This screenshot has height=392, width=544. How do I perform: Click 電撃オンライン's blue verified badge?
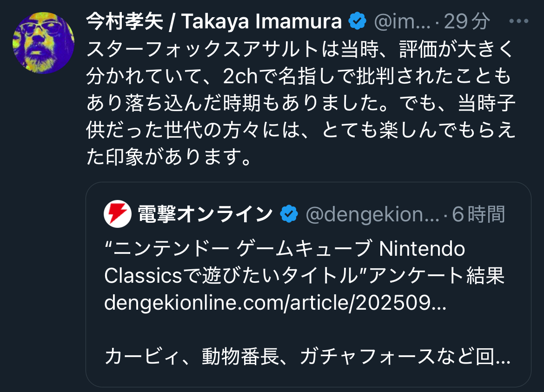289,214
